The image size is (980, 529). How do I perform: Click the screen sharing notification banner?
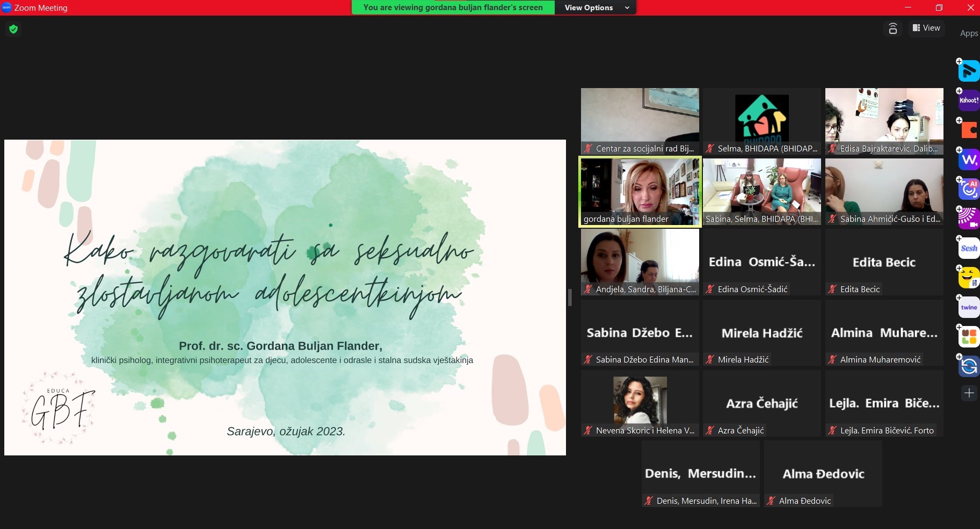tap(453, 8)
